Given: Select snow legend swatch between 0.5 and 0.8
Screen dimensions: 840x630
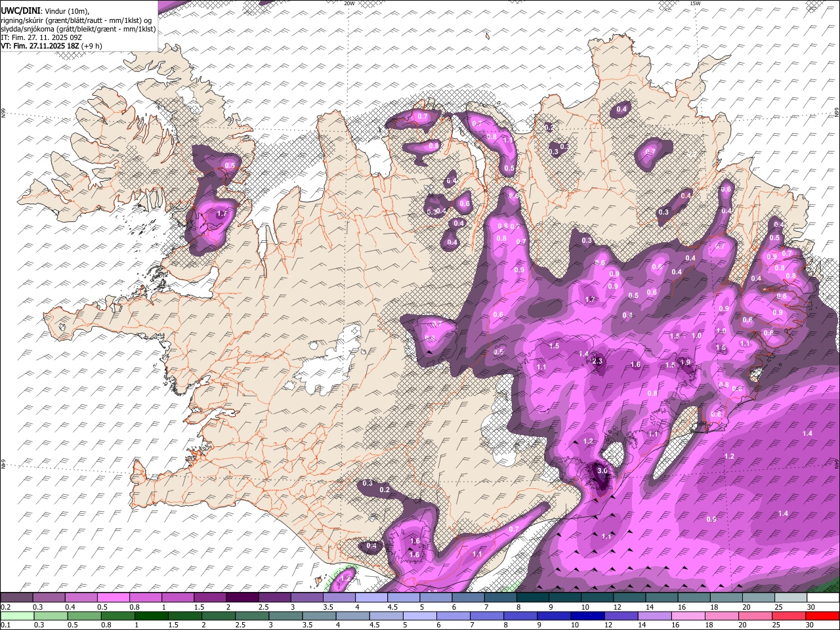Looking at the screenshot, I should pos(113,598).
